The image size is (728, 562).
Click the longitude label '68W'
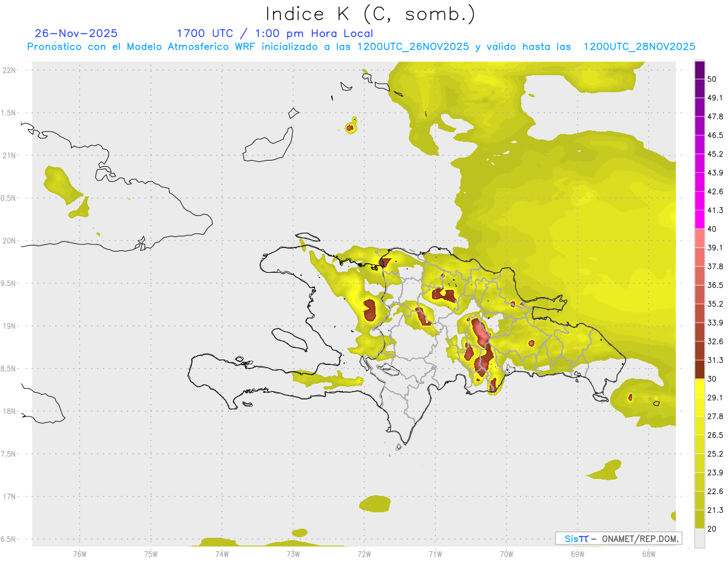click(648, 554)
